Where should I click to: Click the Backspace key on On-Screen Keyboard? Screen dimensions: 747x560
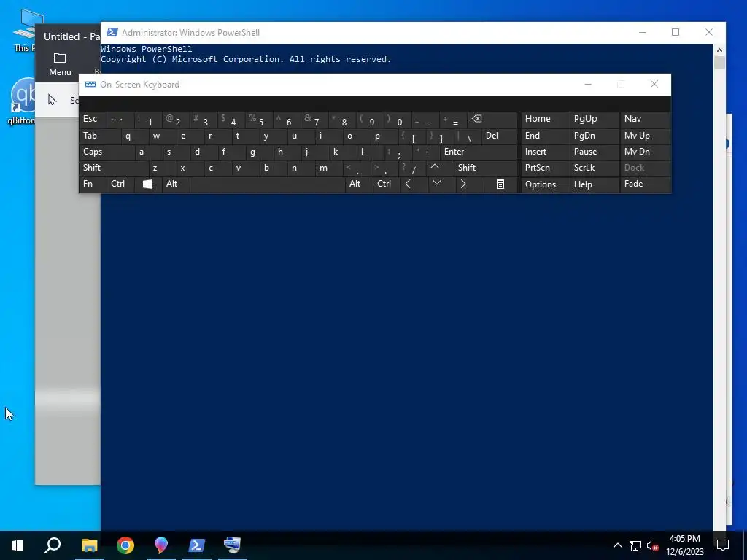coord(492,120)
